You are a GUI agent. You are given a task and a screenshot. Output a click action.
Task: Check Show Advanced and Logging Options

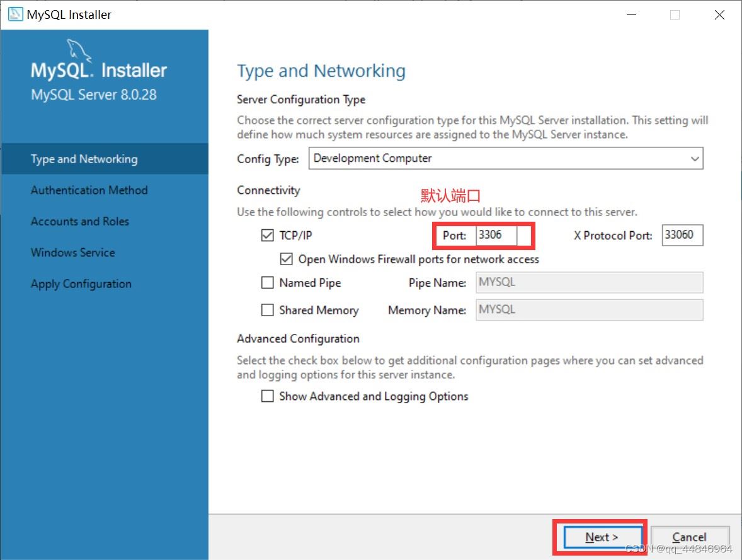pos(267,396)
